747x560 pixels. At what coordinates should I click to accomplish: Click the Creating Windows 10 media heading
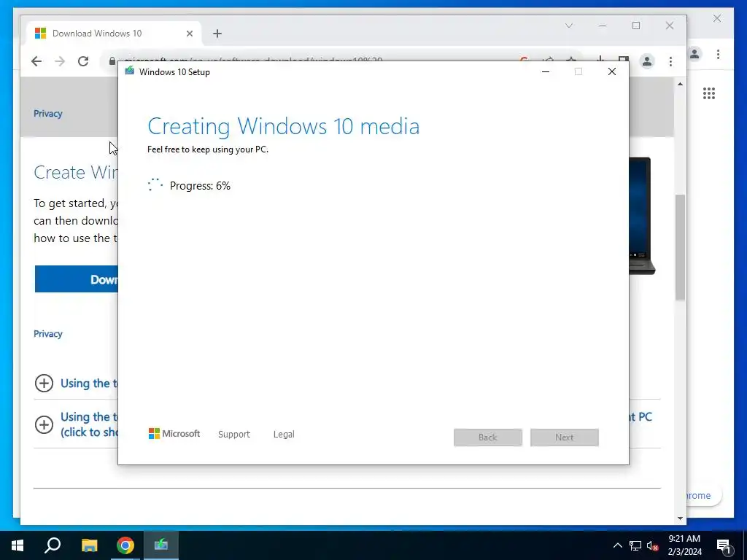pyautogui.click(x=284, y=126)
